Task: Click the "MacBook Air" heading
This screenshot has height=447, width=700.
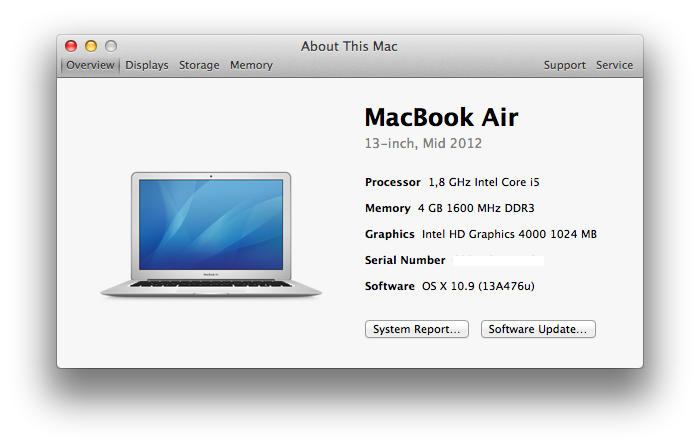Action: [442, 117]
